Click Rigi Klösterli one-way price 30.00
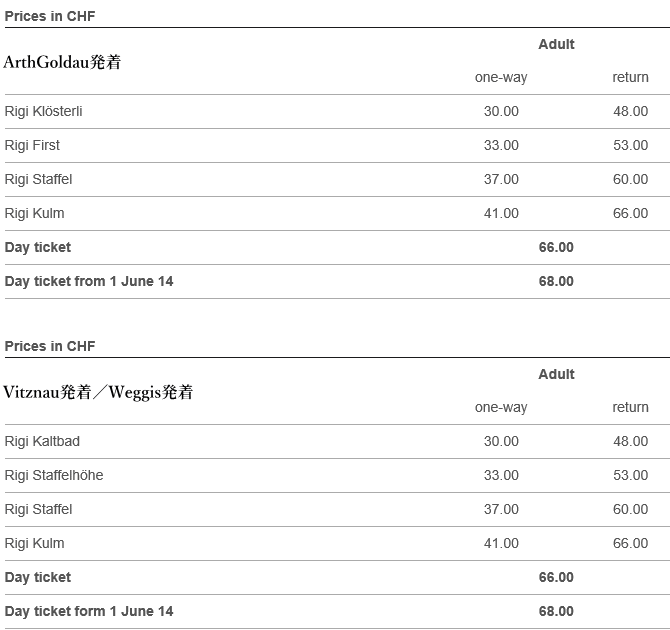Viewport: 670px width, 630px height. tap(501, 111)
